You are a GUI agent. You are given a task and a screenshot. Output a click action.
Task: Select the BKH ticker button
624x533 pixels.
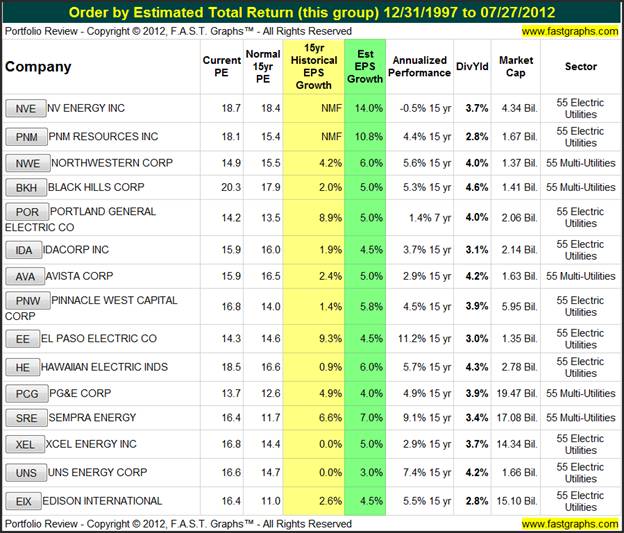coord(26,187)
